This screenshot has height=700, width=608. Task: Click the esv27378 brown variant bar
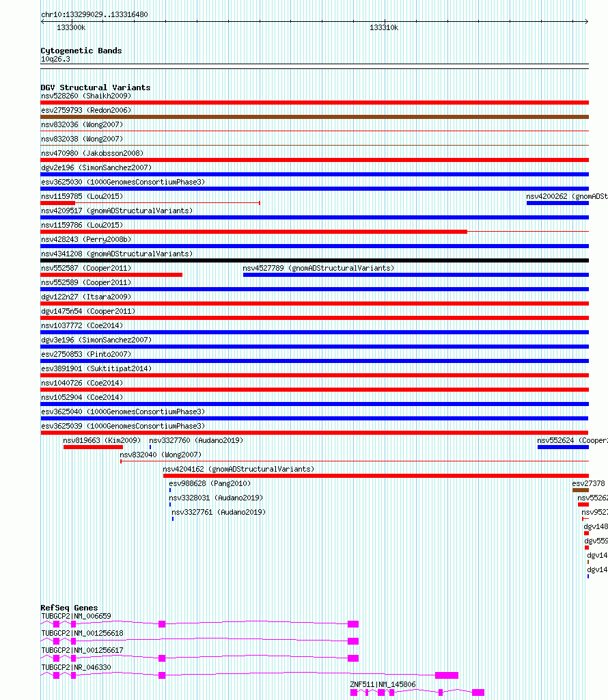point(581,490)
